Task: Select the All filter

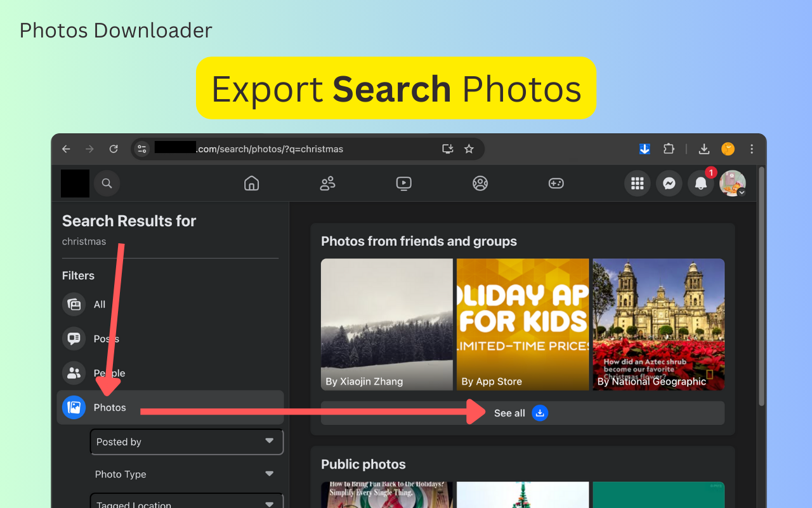Action: (x=100, y=304)
